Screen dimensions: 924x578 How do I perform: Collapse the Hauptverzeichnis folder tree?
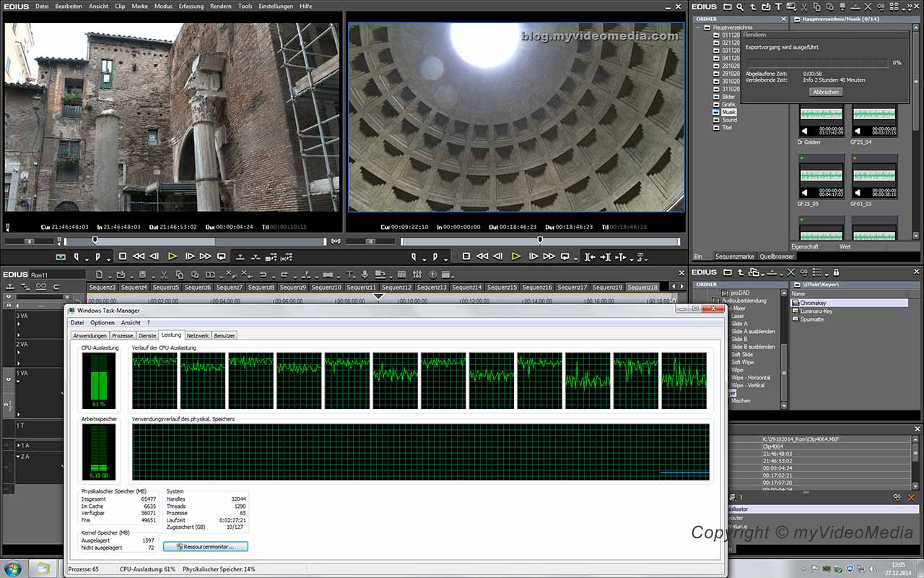click(699, 27)
